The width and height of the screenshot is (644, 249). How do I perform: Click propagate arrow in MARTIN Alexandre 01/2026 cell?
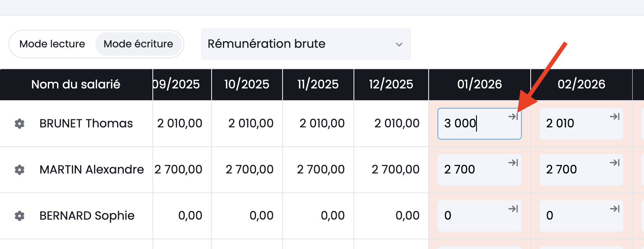513,163
